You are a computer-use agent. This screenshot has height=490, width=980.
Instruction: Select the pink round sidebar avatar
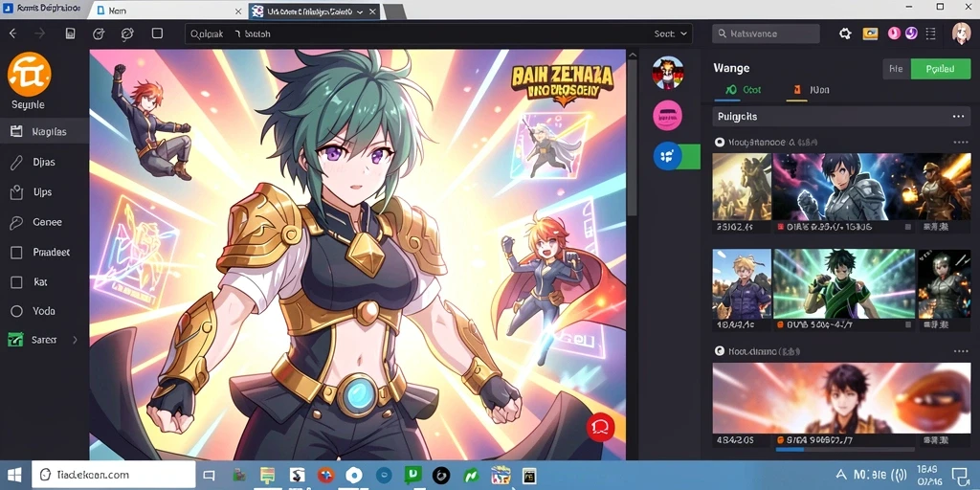667,115
